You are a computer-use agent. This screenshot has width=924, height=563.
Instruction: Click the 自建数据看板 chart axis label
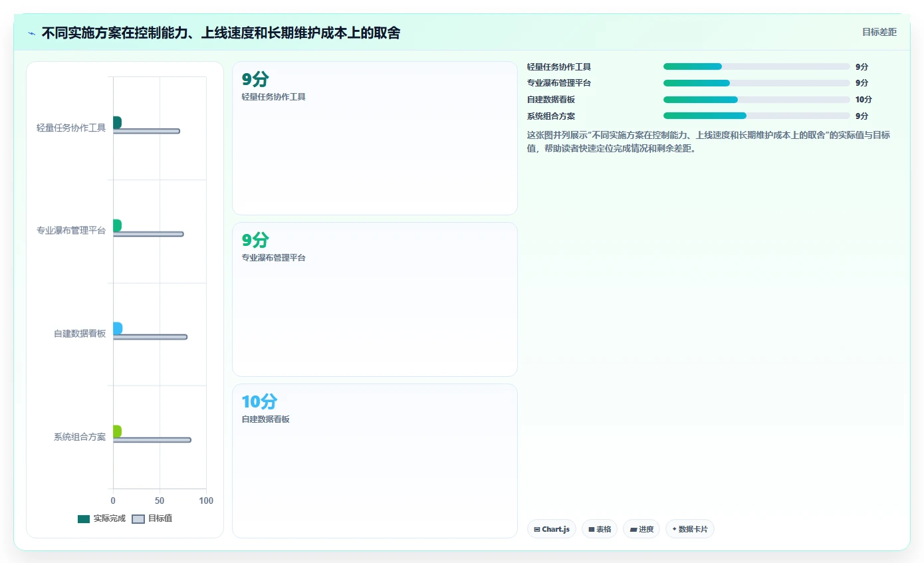80,334
